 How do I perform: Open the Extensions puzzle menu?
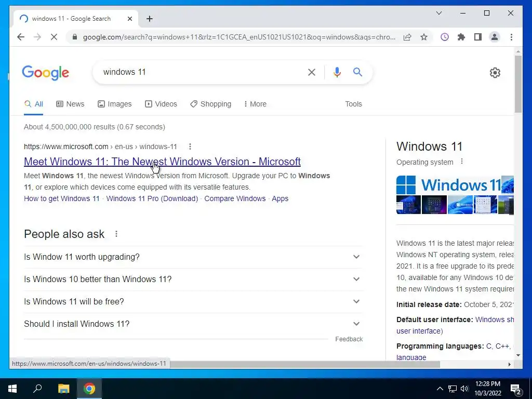pos(461,37)
